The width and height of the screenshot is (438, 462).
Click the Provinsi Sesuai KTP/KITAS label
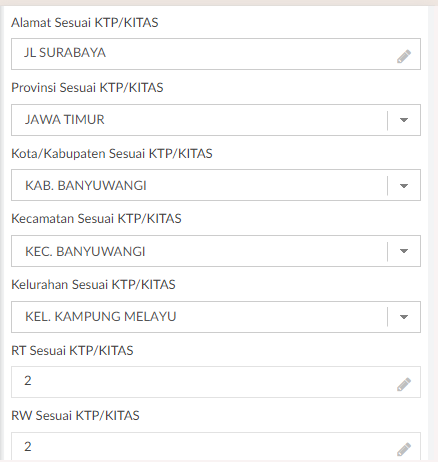[87, 88]
